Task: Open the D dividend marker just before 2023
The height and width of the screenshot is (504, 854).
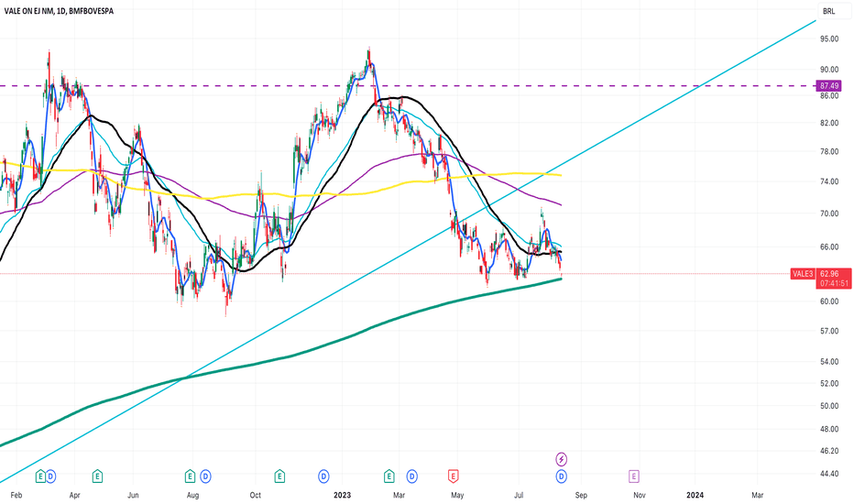Action: tap(324, 477)
